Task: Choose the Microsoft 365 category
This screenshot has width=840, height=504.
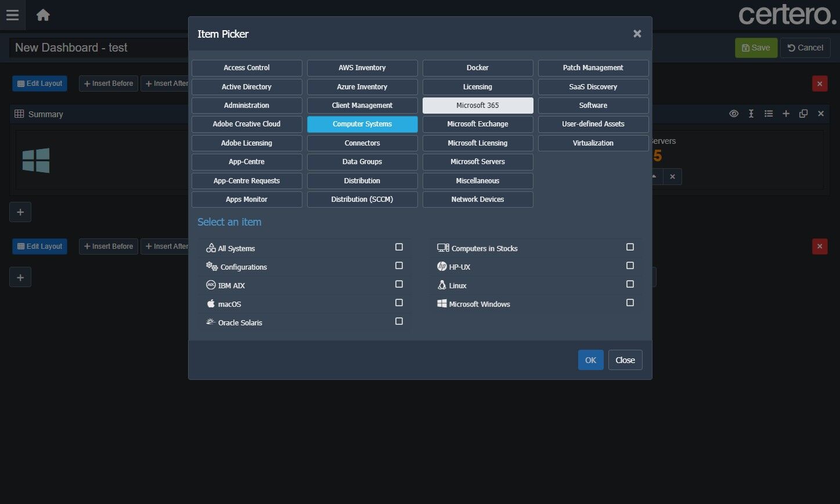Action: 478,106
